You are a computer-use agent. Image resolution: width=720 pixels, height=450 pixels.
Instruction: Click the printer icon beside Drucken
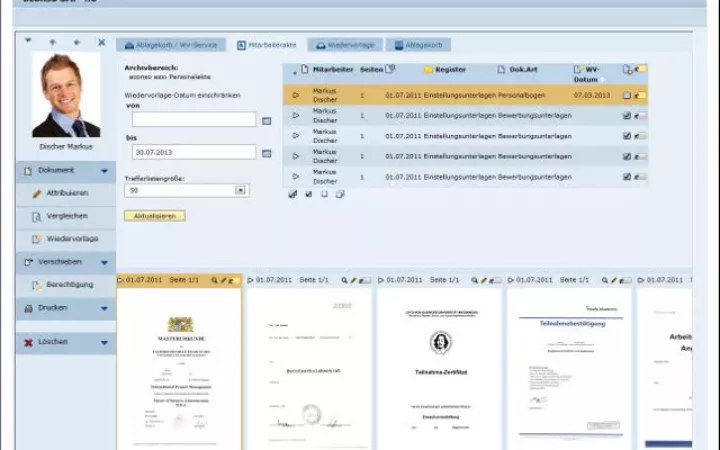click(x=28, y=308)
